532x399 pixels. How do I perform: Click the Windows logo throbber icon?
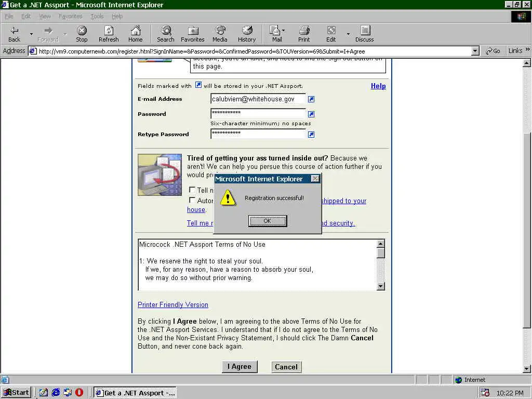[x=521, y=16]
